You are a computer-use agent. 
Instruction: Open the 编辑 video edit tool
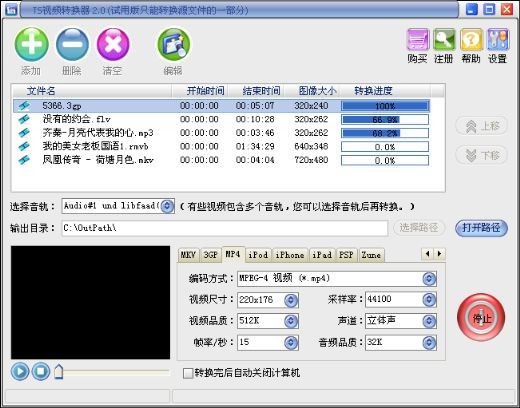[x=173, y=44]
